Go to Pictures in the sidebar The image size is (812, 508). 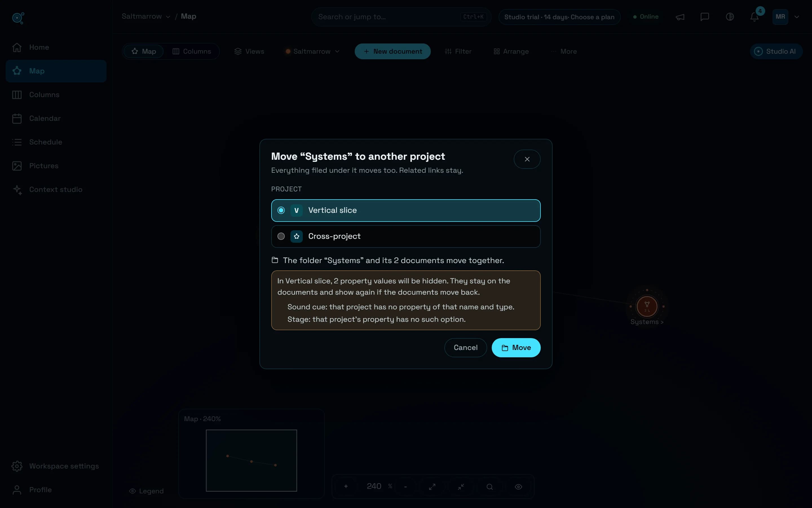pos(56,166)
